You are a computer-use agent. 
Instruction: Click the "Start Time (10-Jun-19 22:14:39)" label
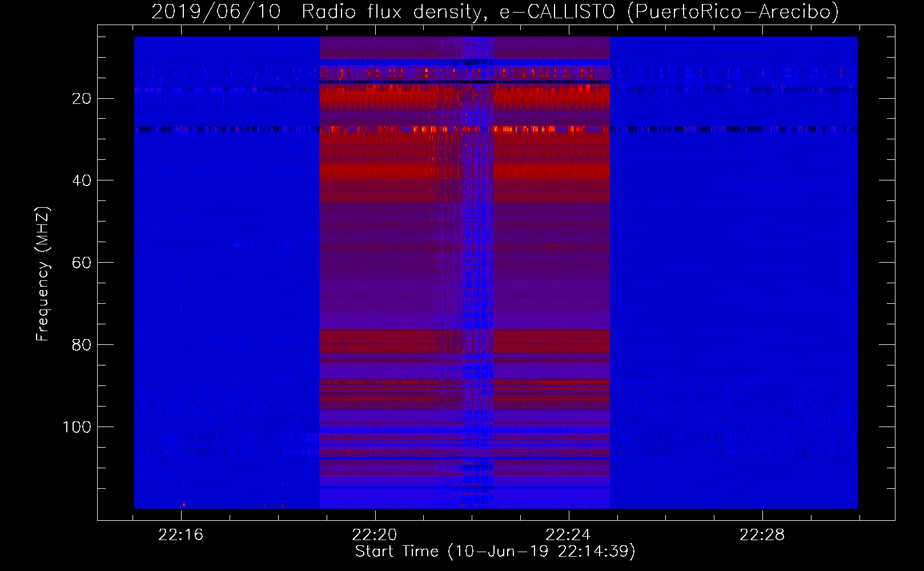[495, 552]
